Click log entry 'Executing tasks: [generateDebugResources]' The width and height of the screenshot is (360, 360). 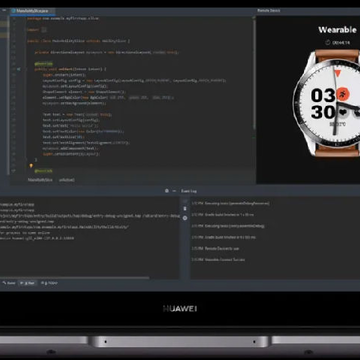tap(230, 203)
